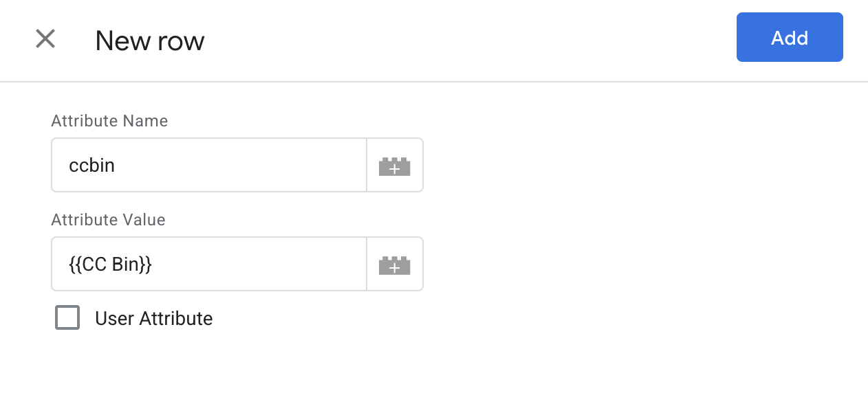Click the User Attribute label text
The width and height of the screenshot is (868, 404).
[x=153, y=317]
